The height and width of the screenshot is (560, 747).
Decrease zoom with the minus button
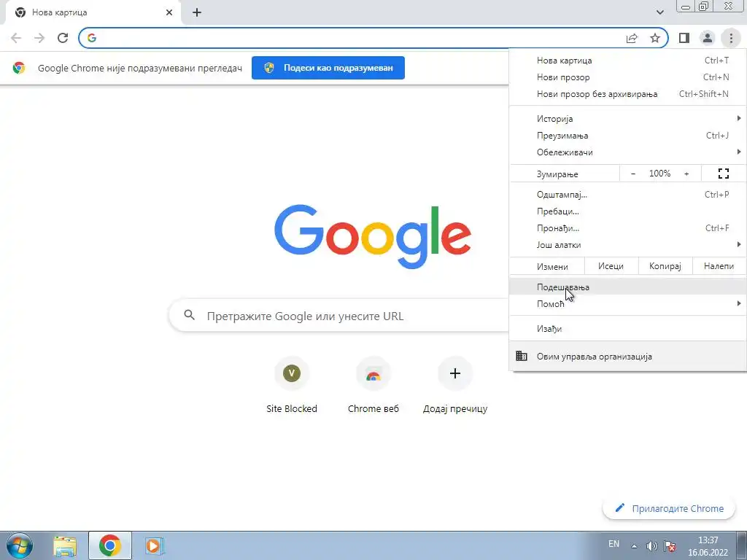(x=633, y=174)
